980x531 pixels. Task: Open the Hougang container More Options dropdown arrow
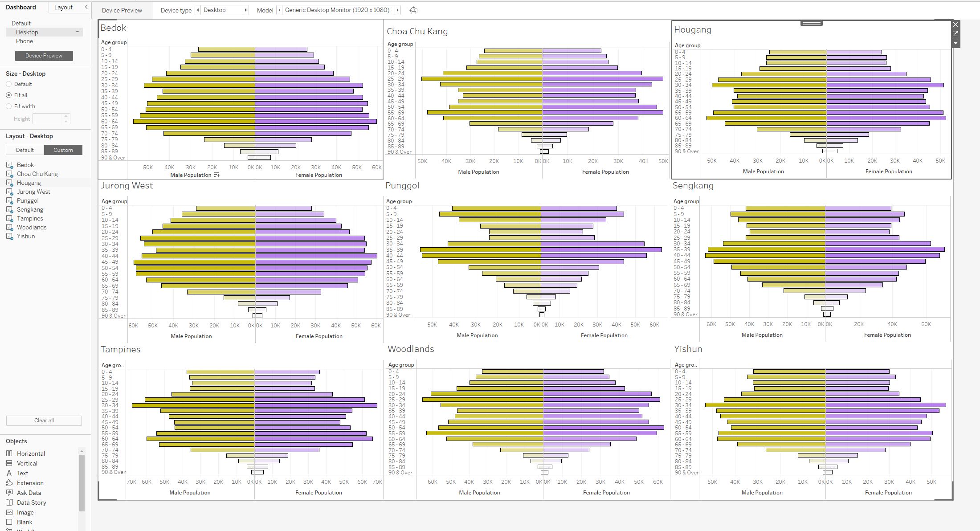(955, 44)
